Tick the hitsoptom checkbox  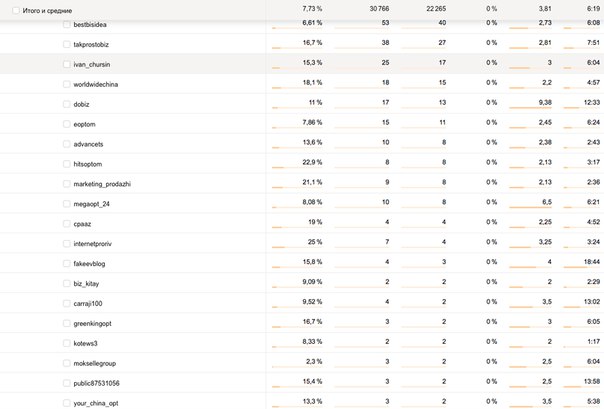[67, 164]
